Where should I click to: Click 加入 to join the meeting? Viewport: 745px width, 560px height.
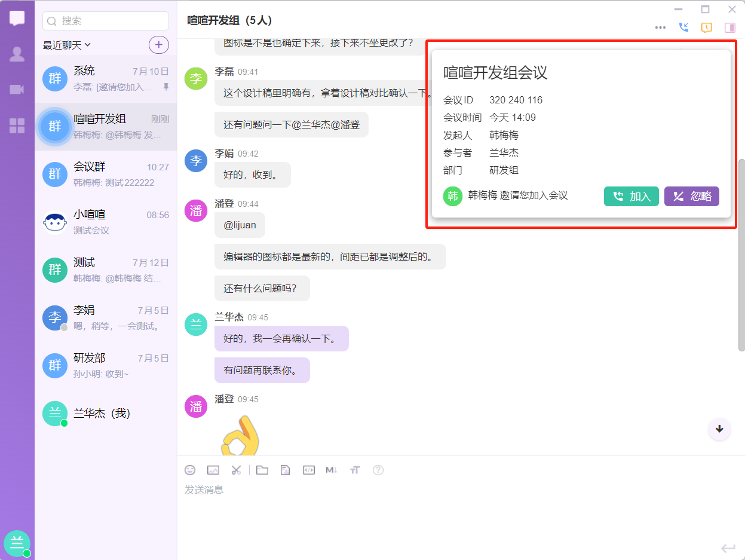(x=631, y=197)
